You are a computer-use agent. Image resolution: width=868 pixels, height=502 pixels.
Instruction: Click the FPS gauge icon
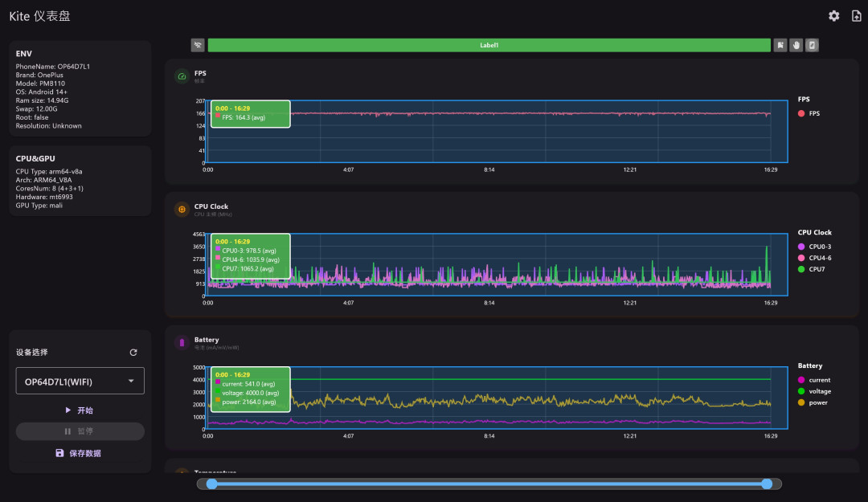click(x=182, y=76)
